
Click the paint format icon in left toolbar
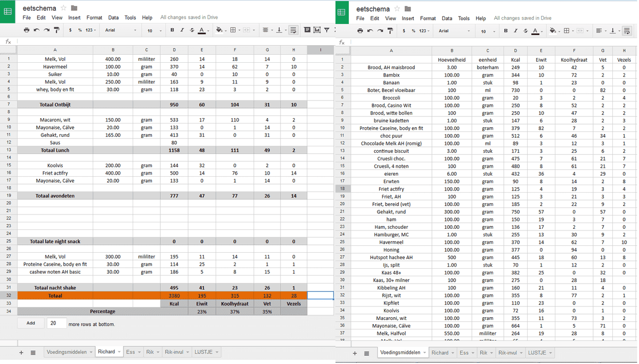tap(57, 30)
